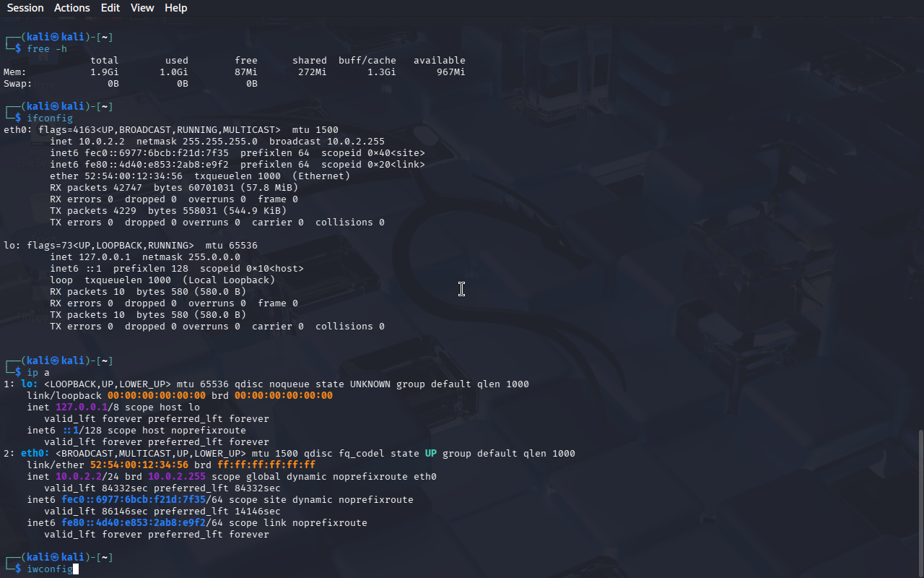Click the blue 'eth0:' label in ip output
This screenshot has width=924, height=578.
point(35,454)
